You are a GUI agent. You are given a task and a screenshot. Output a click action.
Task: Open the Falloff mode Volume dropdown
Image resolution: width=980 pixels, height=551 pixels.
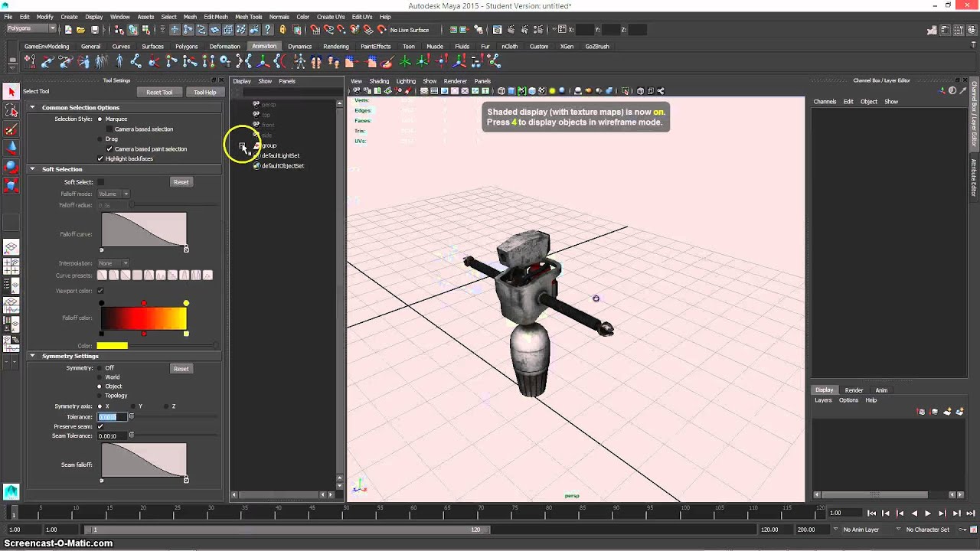pyautogui.click(x=113, y=194)
